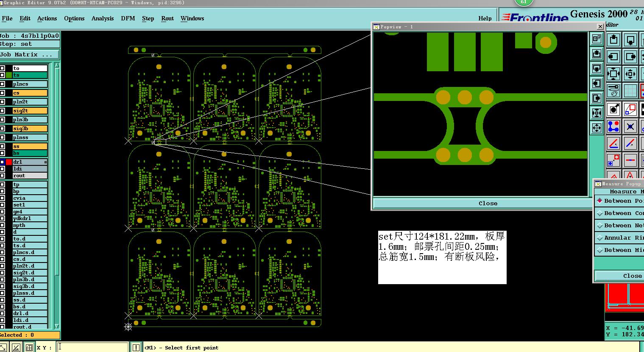Open the Actions menu
The image size is (644, 352).
47,18
